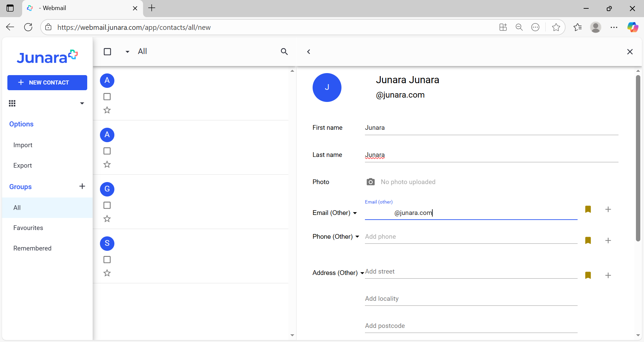Select the All group
Viewport: 644px width, 342px height.
(47, 208)
